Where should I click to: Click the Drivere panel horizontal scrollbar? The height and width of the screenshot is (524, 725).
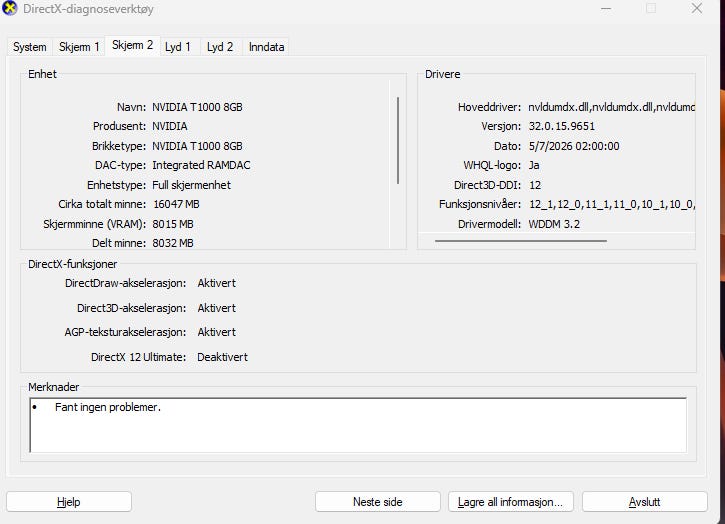tap(521, 240)
